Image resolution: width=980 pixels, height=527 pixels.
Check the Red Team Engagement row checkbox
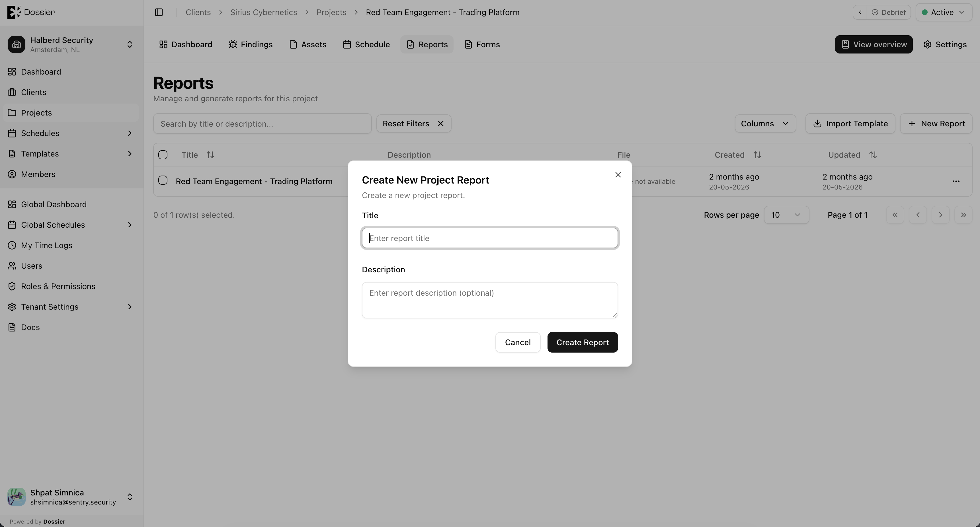tap(163, 180)
